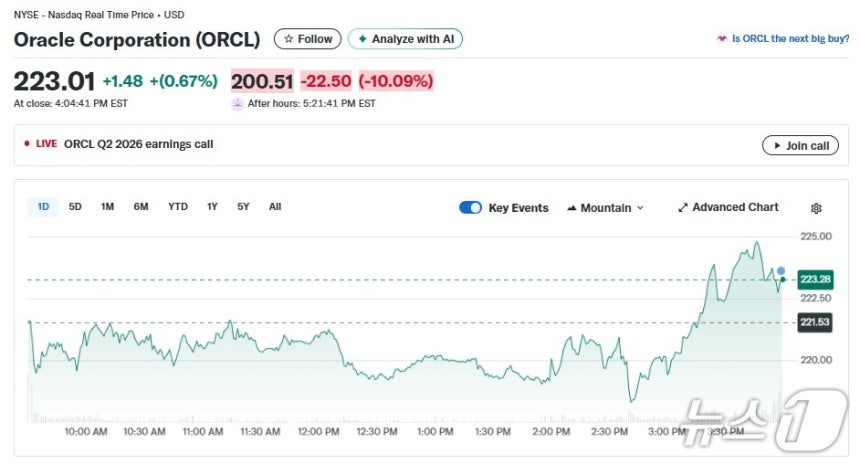860x464 pixels.
Task: Click the star icon in Follow button
Action: (x=289, y=39)
